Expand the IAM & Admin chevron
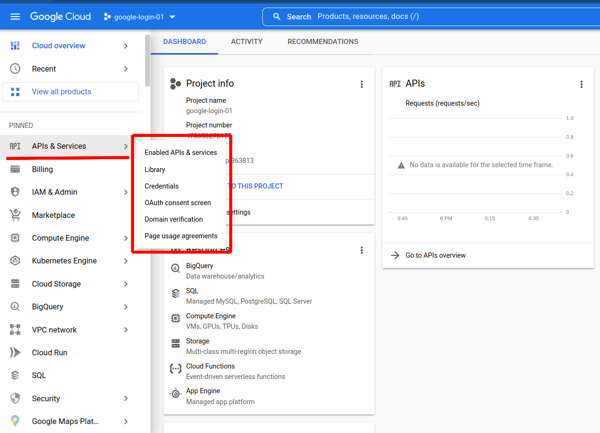This screenshot has width=600, height=433. point(126,192)
